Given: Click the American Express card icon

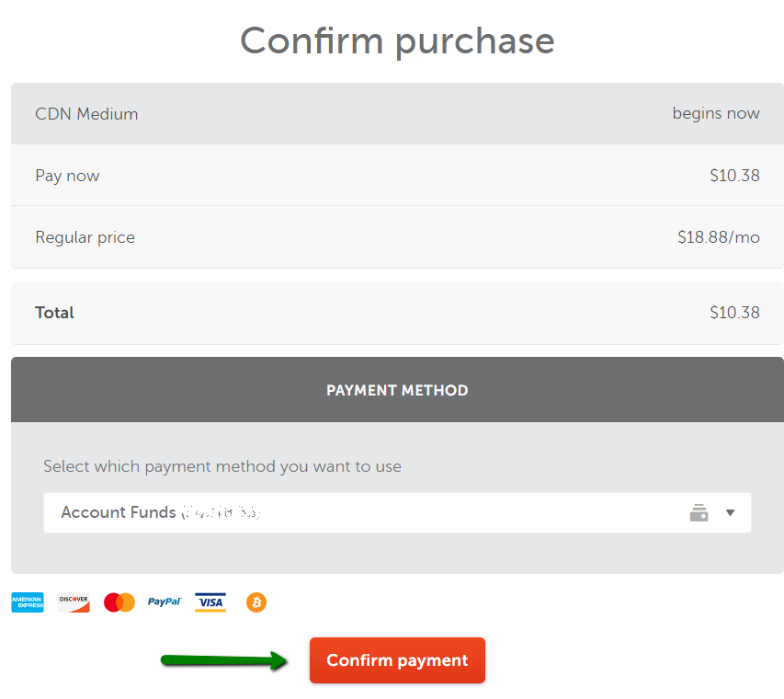Looking at the screenshot, I should [28, 602].
